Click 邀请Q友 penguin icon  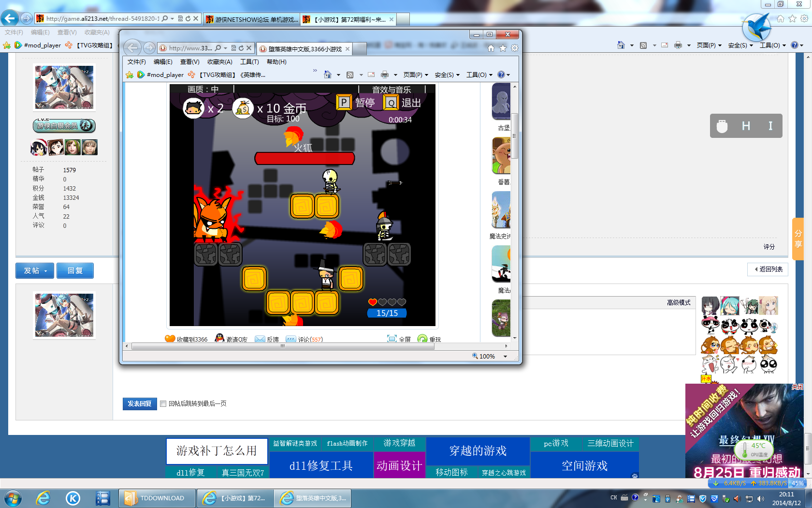tap(219, 338)
